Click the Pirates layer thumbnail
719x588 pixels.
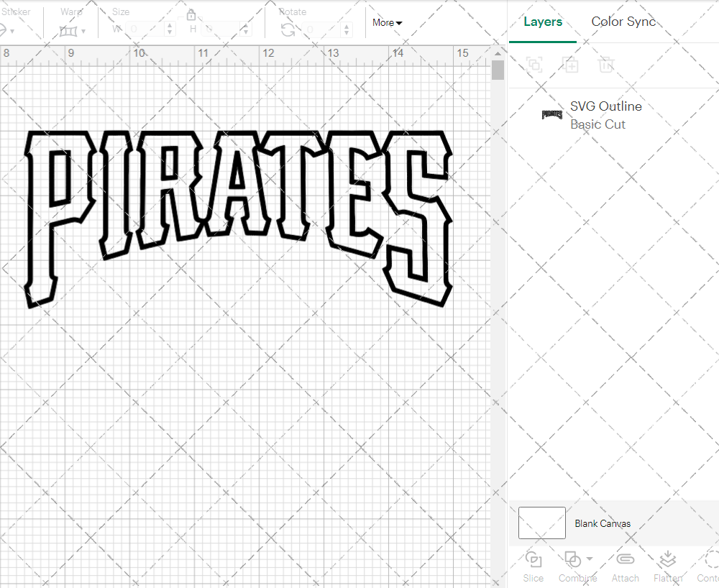click(552, 114)
